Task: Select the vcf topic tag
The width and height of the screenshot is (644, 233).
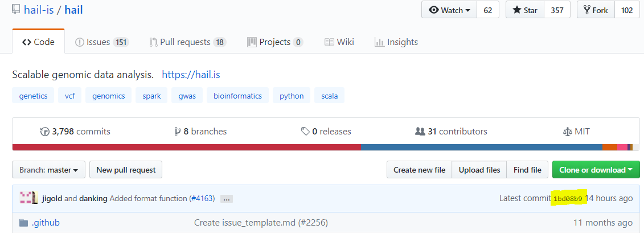Action: pyautogui.click(x=70, y=96)
